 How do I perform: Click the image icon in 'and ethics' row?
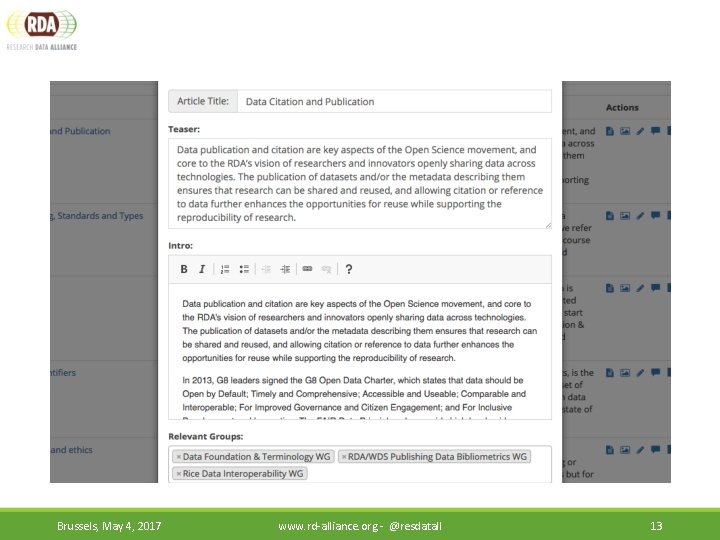(x=625, y=450)
